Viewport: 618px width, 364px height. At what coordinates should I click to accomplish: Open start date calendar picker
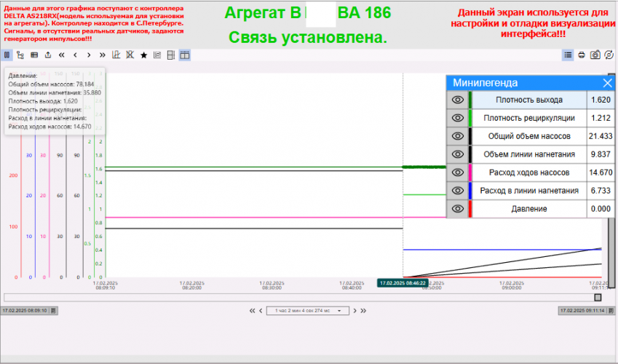(53, 310)
